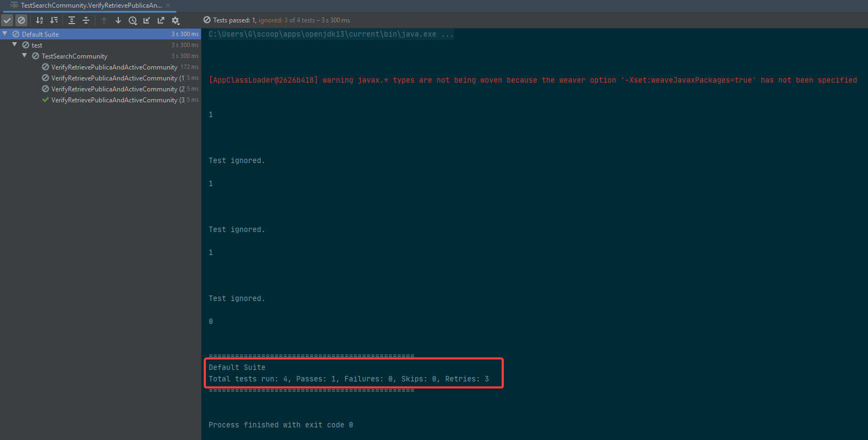
Task: Click the AppClassLoader warning line
Action: [533, 80]
